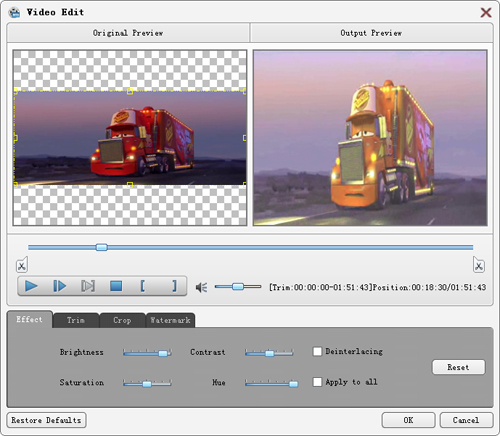Viewport: 500px width, 436px height.
Task: Click the bottom-center crop handle
Action: click(130, 185)
